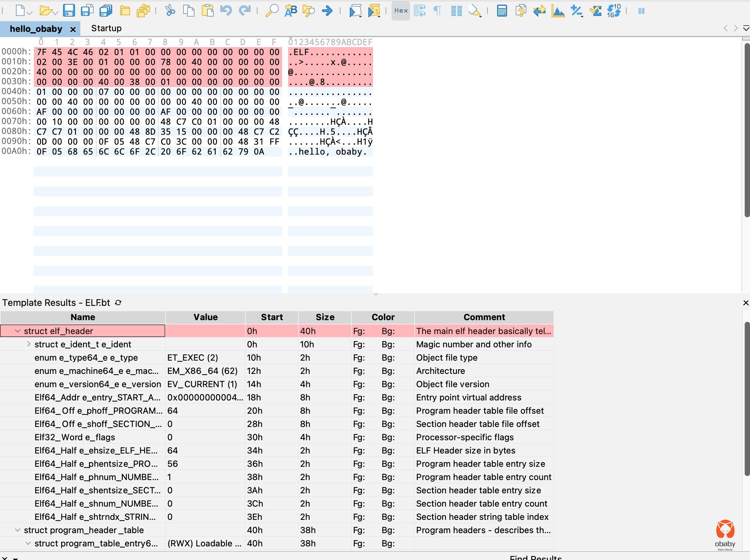The width and height of the screenshot is (750, 560).
Task: Click the Value column header
Action: coord(205,317)
